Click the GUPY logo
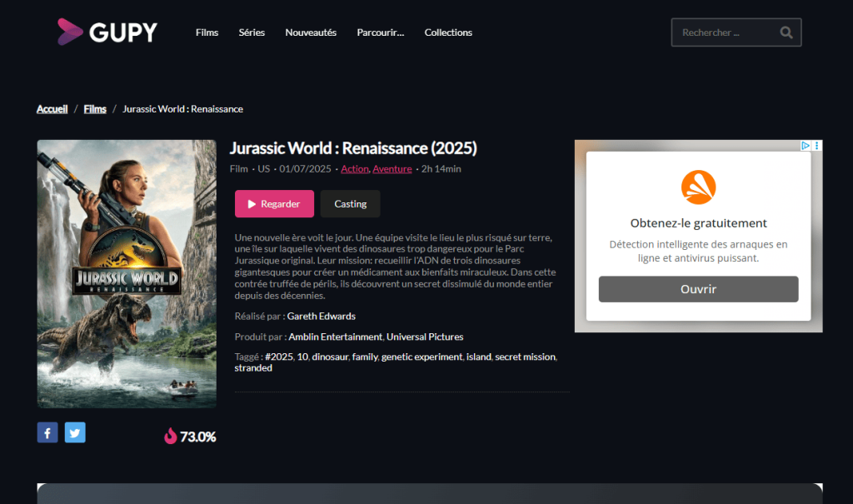Screen dimensions: 853x504 pos(107,32)
